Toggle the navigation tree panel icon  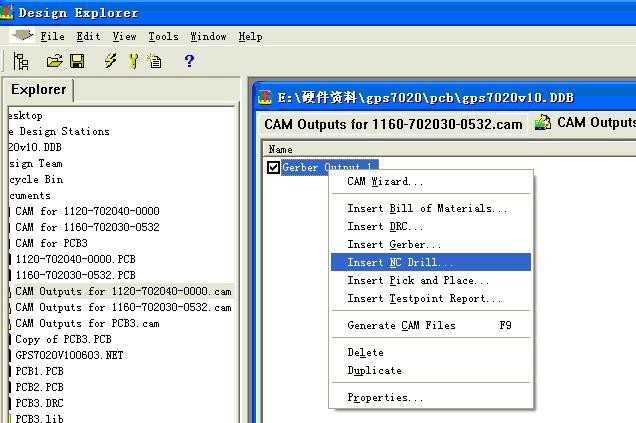20,61
